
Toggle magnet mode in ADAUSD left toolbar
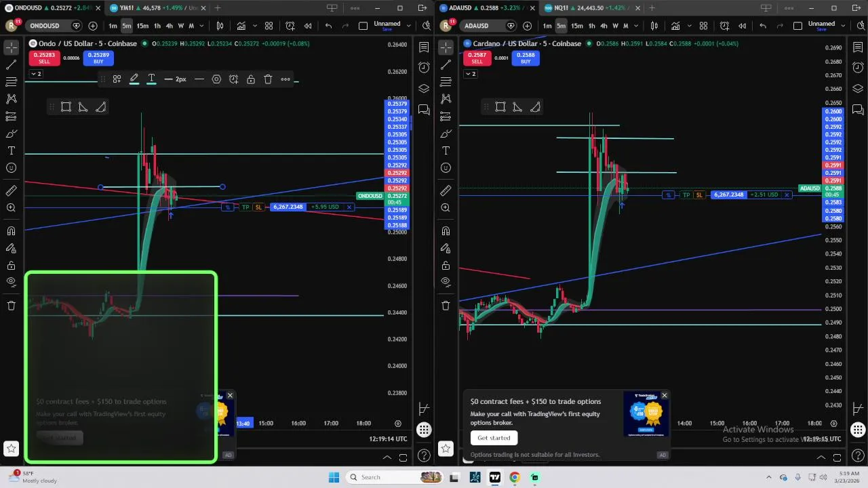[x=446, y=231]
